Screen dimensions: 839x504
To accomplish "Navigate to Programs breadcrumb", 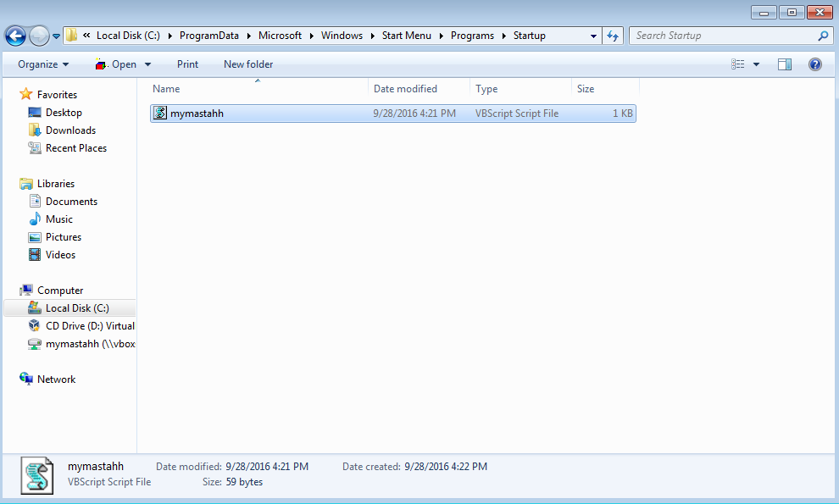I will pyautogui.click(x=473, y=36).
